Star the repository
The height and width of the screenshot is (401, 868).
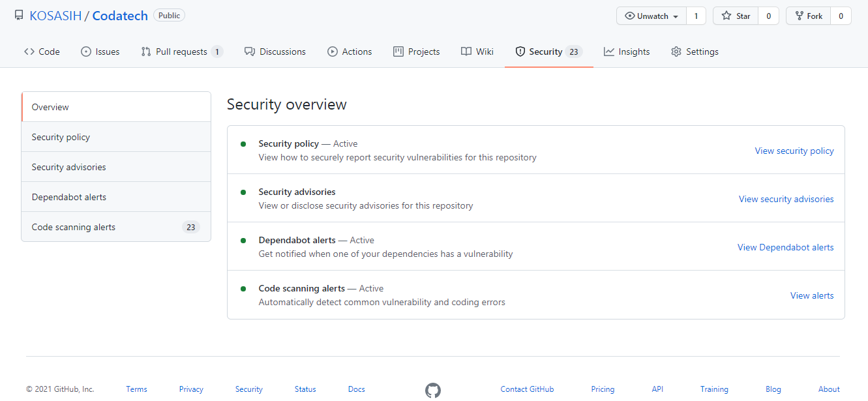[x=736, y=16]
